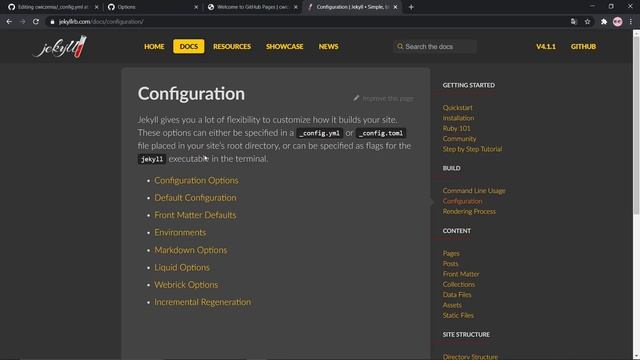Switch to the Options tab
Viewport: 640px width, 360px height.
tap(152, 7)
